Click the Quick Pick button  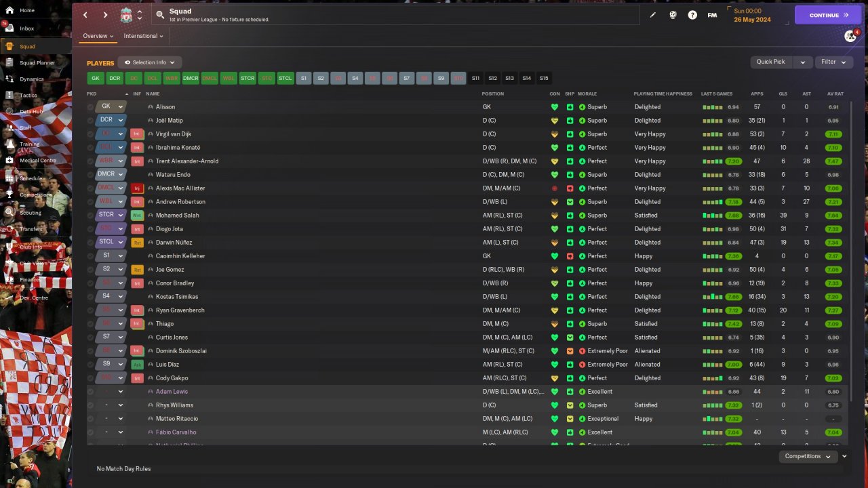(771, 62)
